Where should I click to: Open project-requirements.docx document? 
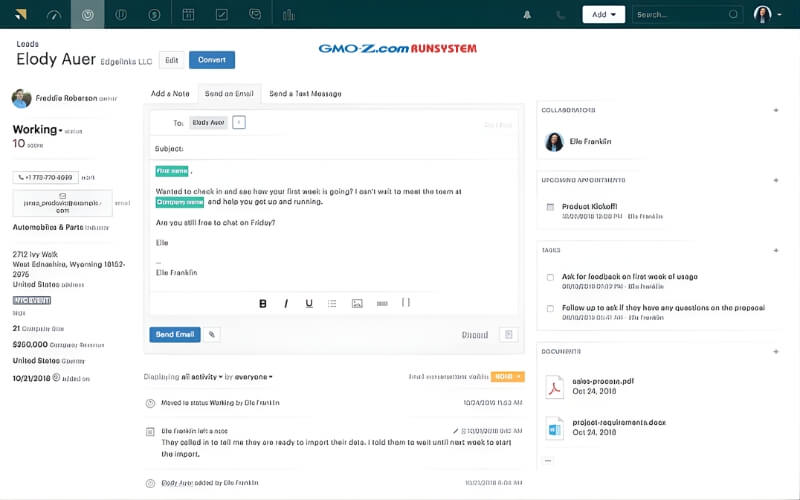click(x=619, y=422)
